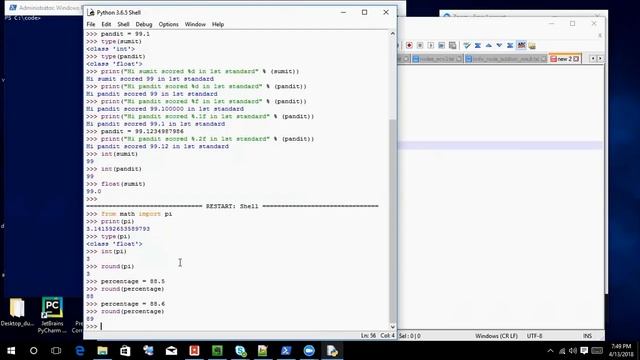Click the down-arrow triangle icon in Notepad++ toolbar
Screen dimensions: 640x360
[499, 45]
